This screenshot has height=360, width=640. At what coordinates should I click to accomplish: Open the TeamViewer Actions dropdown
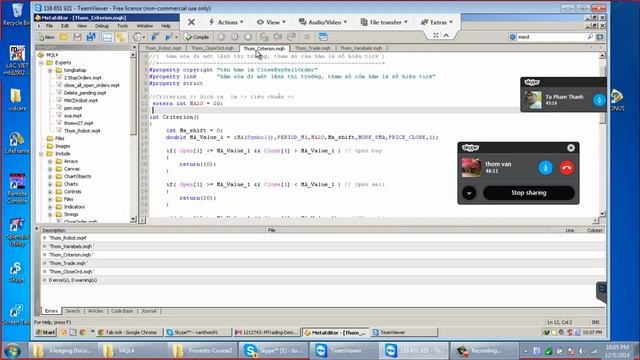point(227,22)
